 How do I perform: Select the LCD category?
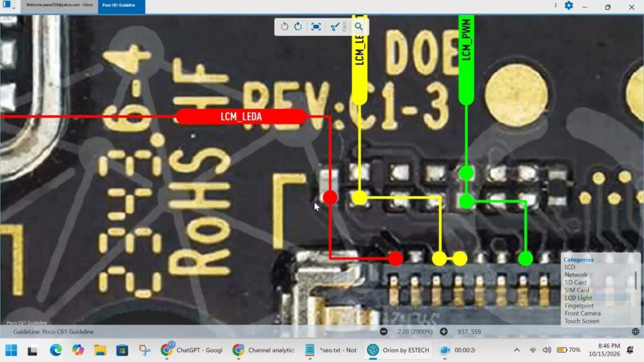coord(570,266)
